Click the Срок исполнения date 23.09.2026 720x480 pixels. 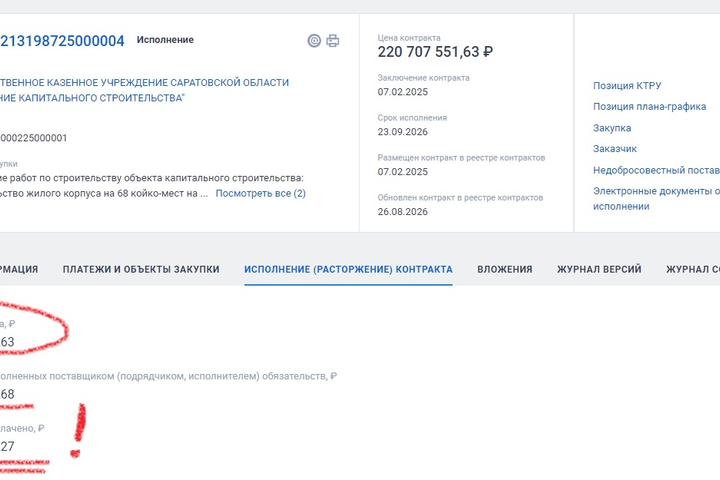pos(403,132)
